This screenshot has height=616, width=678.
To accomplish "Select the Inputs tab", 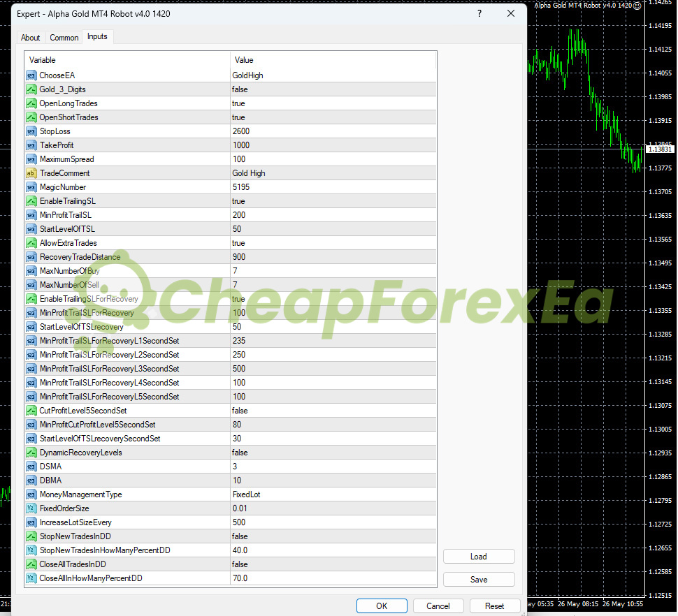I will 97,37.
